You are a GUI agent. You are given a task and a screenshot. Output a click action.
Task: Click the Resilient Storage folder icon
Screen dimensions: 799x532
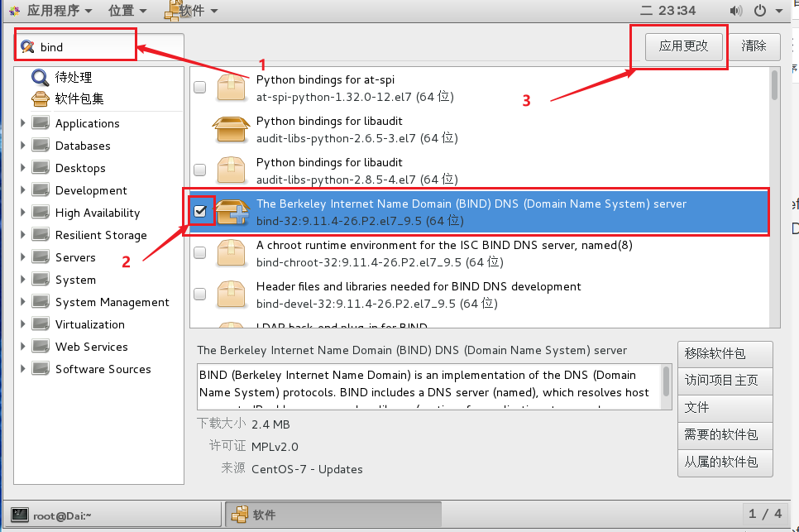tap(41, 235)
